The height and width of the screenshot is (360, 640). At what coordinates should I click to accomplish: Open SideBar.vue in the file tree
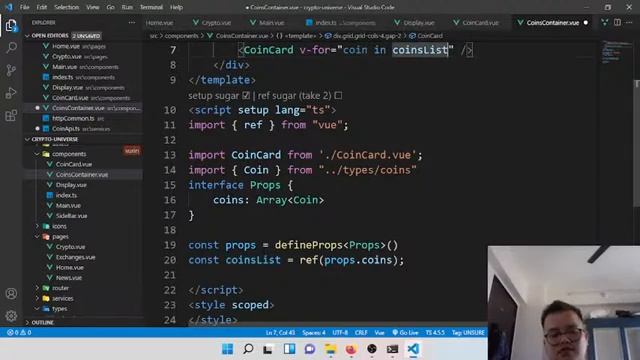[x=71, y=216]
